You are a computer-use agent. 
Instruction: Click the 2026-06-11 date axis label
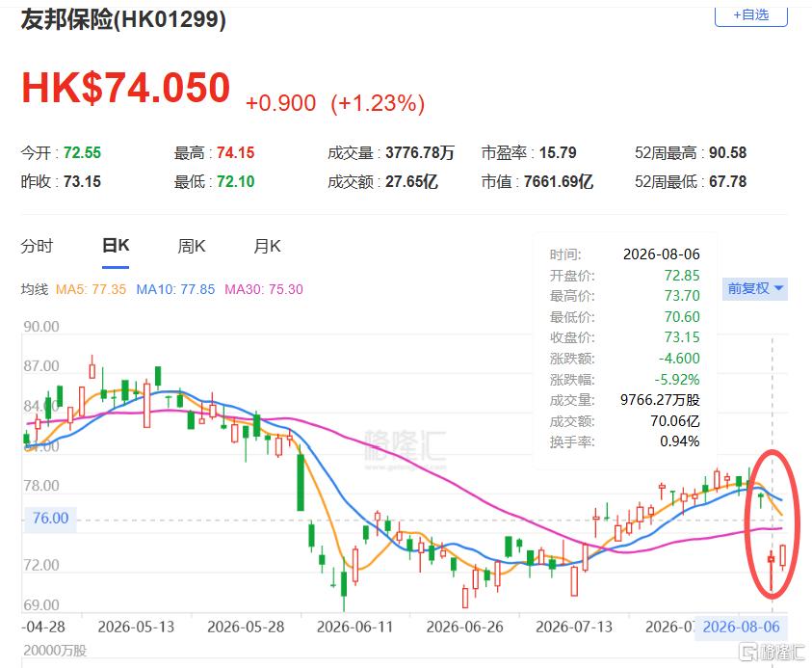pyautogui.click(x=355, y=628)
